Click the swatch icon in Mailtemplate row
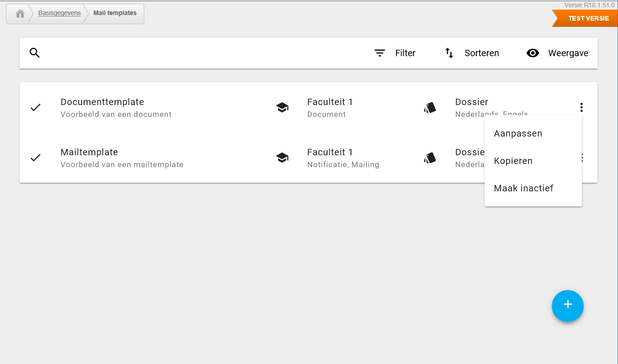618x364 pixels. point(430,158)
